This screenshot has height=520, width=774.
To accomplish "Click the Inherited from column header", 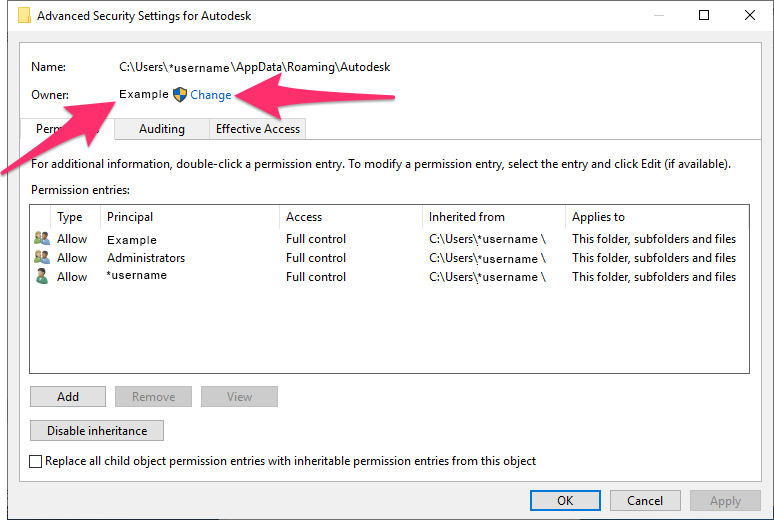I will [x=467, y=217].
